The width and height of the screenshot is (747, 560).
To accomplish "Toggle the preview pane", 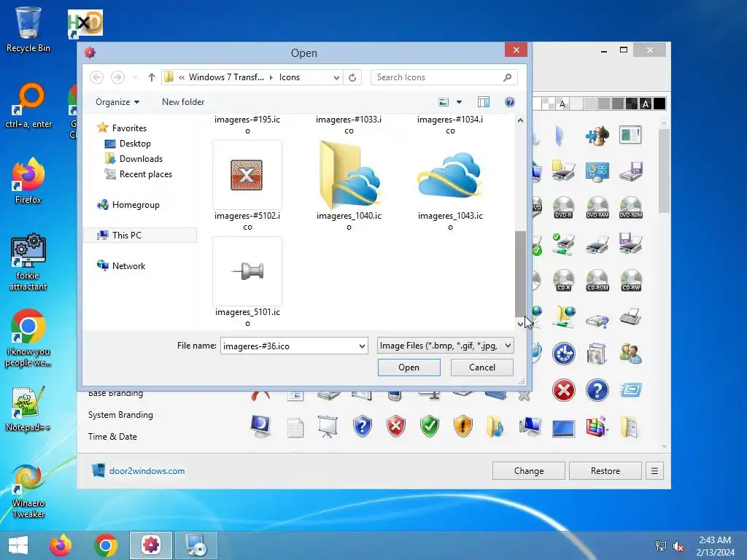I will (x=484, y=102).
